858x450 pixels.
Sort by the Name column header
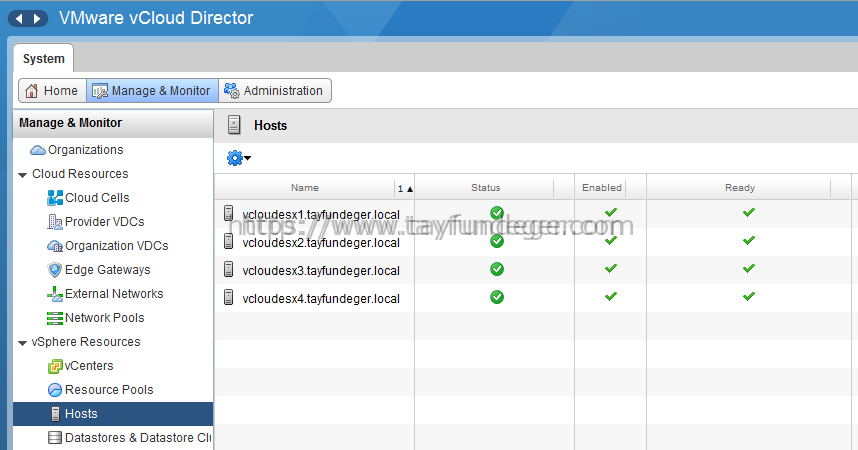(x=305, y=188)
